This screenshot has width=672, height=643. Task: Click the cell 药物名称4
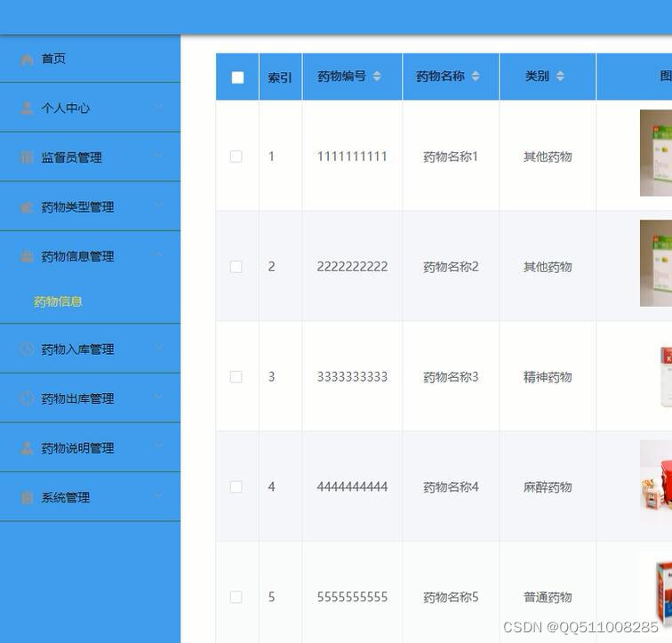[451, 487]
